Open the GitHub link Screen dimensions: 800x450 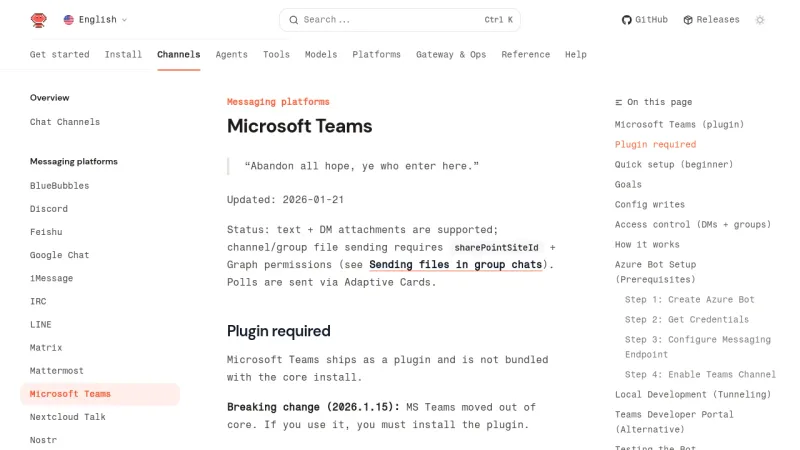click(x=645, y=20)
